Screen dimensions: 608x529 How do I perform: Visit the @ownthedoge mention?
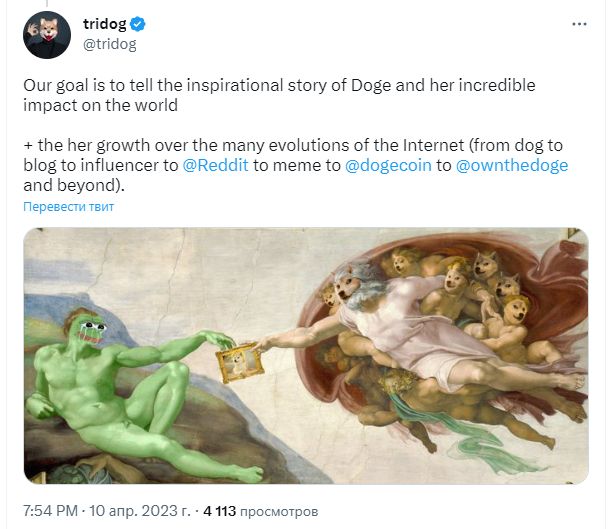(x=511, y=165)
